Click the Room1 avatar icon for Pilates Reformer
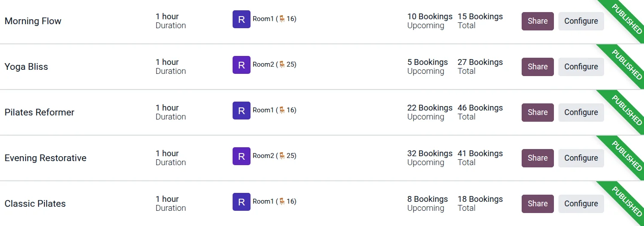This screenshot has width=644, height=226. pyautogui.click(x=241, y=111)
